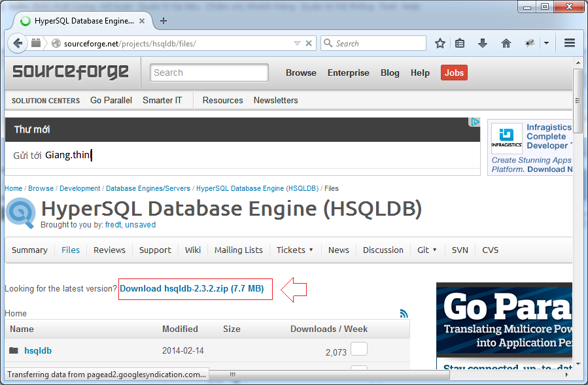Viewport: 588px width, 385px height.
Task: Download hsqldb-2.3.2.zip latest version
Action: (x=192, y=289)
